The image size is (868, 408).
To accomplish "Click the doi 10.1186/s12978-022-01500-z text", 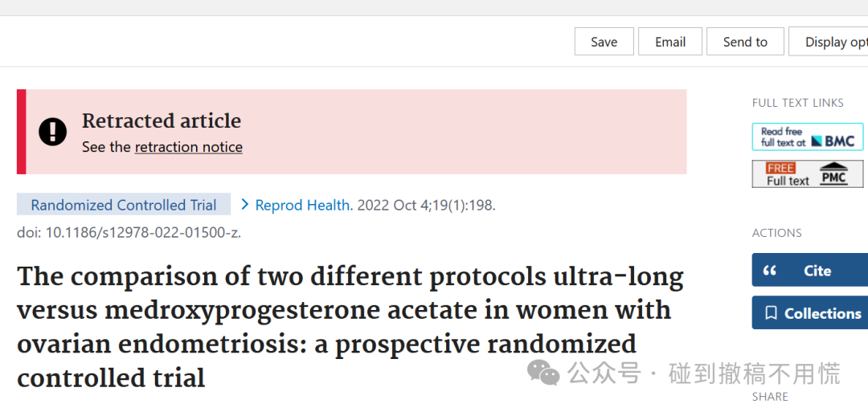I will point(129,233).
